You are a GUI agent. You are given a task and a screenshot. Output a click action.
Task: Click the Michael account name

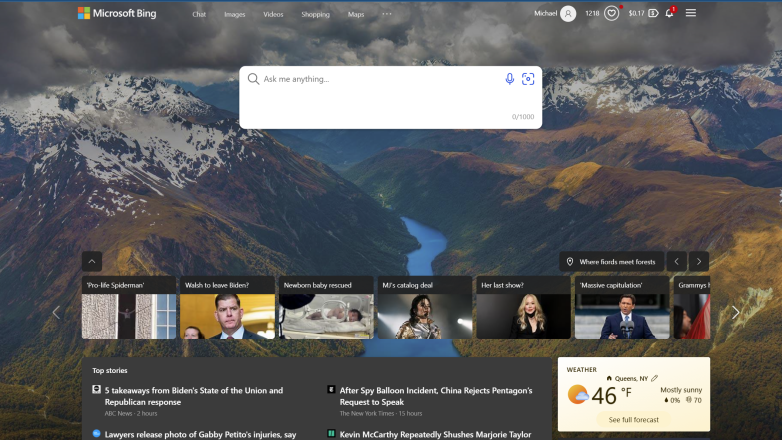[x=545, y=13]
